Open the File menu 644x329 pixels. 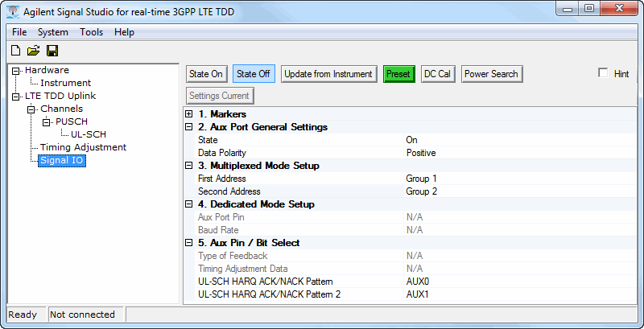pos(19,32)
